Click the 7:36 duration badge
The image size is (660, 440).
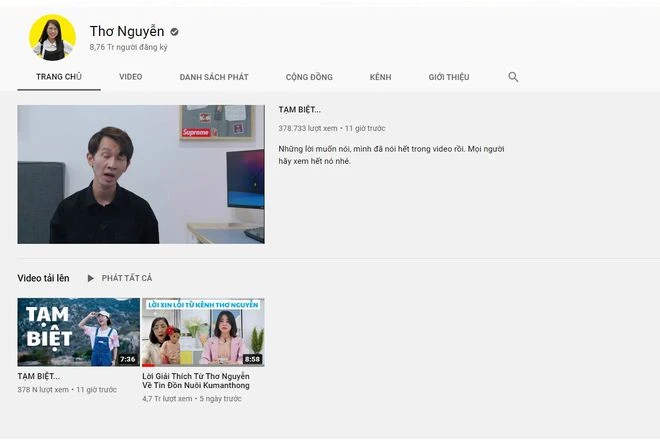coord(127,359)
